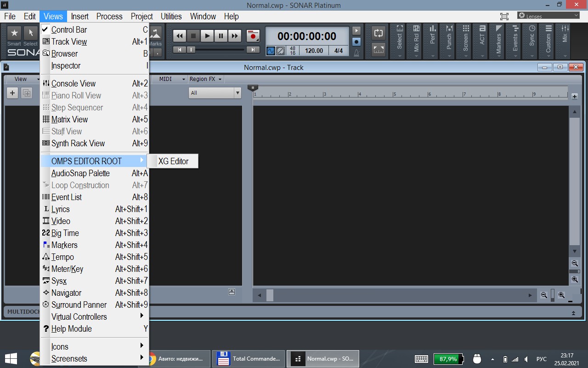Viewport: 588px width, 368px height.
Task: Open the Tempo view
Action: click(x=95, y=257)
